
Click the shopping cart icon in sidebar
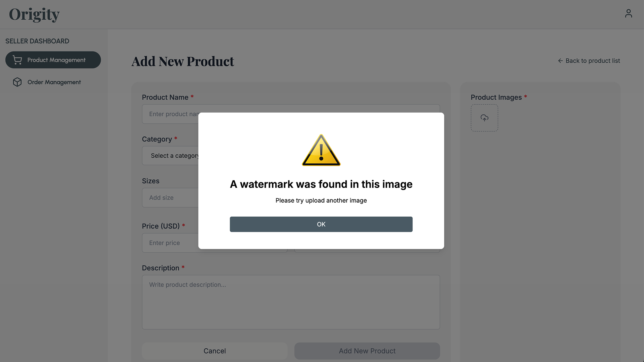pos(17,60)
